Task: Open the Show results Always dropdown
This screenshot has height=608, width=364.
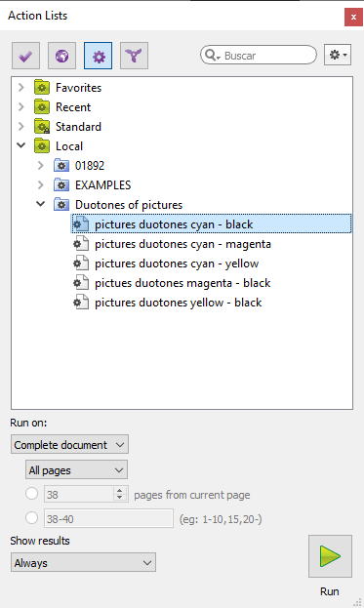Action: 83,562
